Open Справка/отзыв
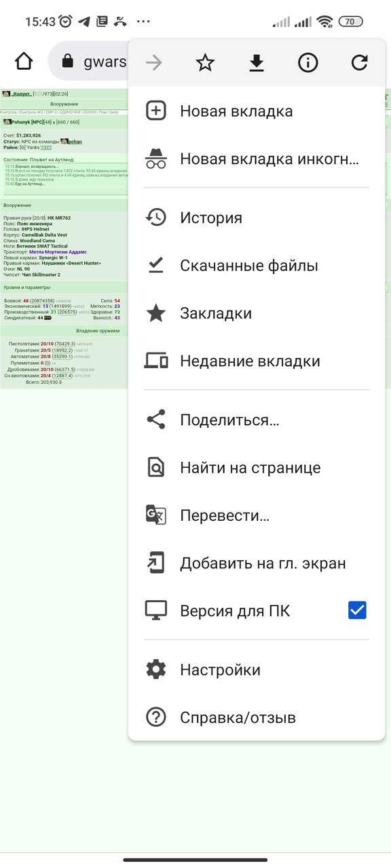Image resolution: width=391 pixels, height=868 pixels. (257, 717)
